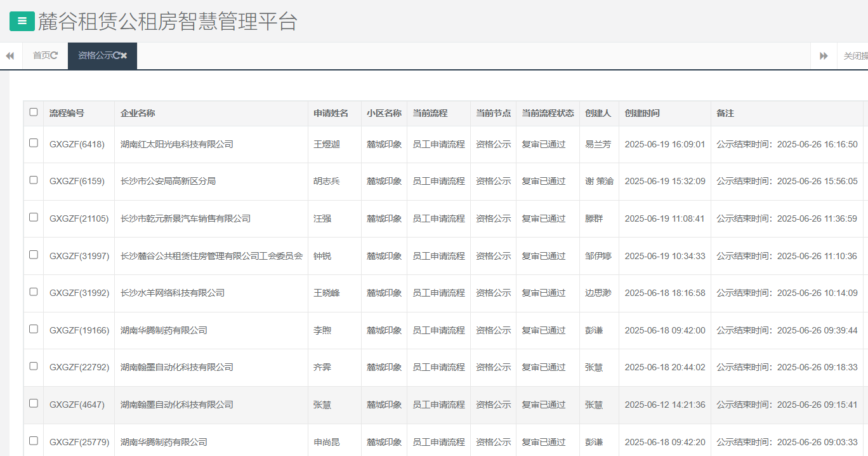The width and height of the screenshot is (868, 456).
Task: Switch to the 首页 tab
Action: [41, 56]
